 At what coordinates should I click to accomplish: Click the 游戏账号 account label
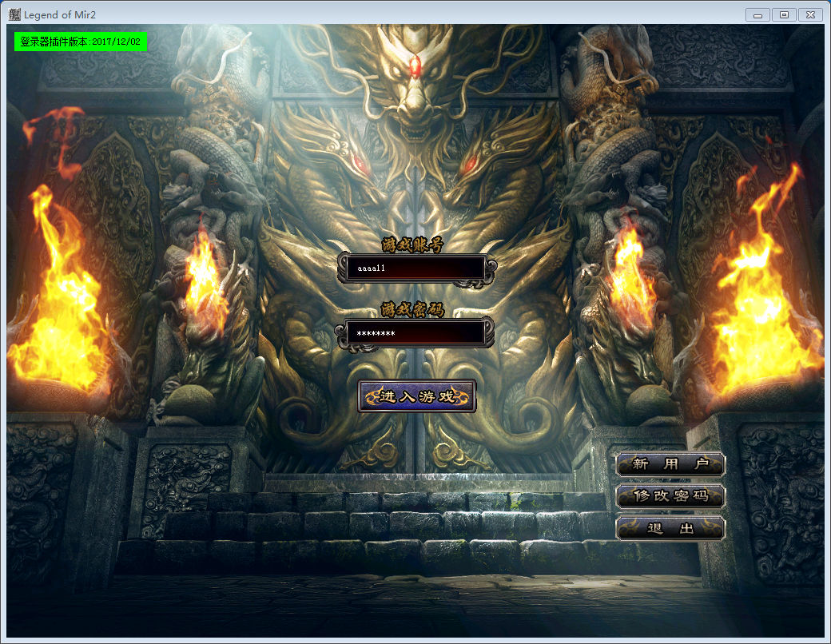click(x=413, y=244)
